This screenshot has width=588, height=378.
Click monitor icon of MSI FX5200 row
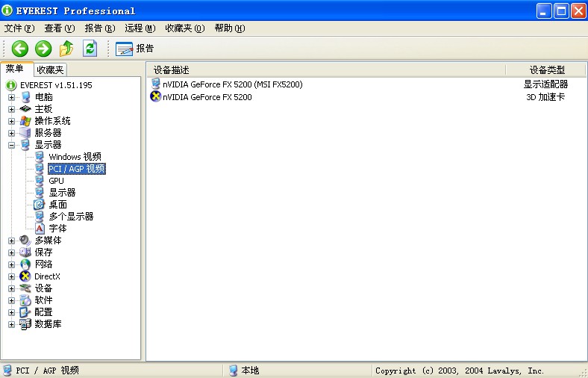point(155,84)
